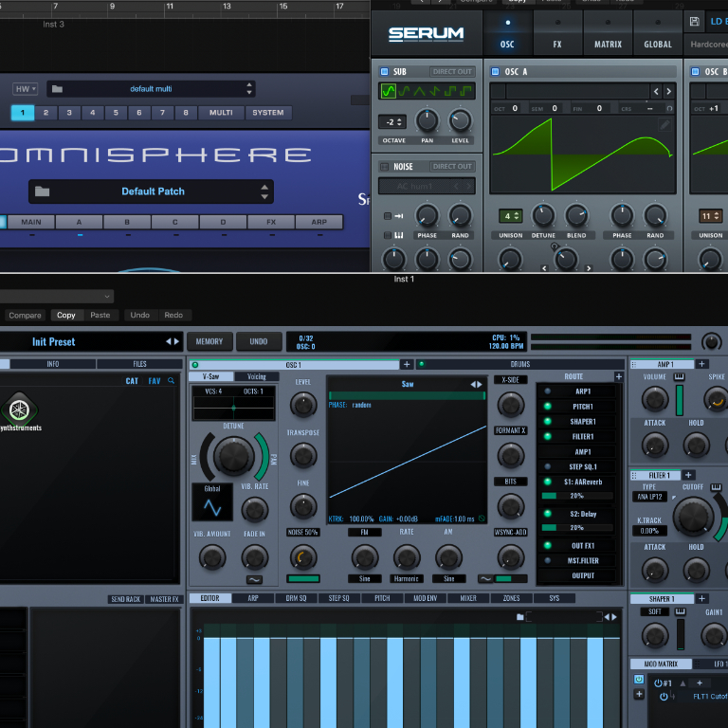Viewport: 728px width, 728px height.
Task: Change the OSC A UNISON stepper showing 4
Action: tap(511, 216)
